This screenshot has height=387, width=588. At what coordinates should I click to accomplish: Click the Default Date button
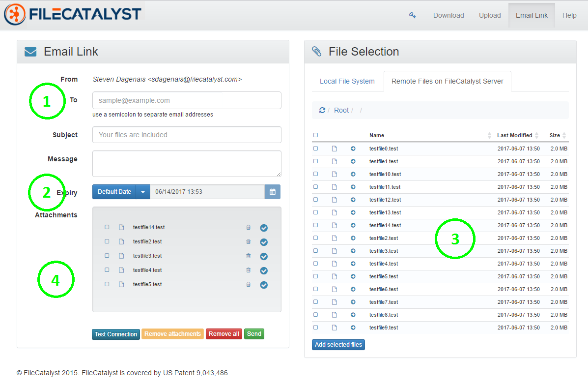114,192
